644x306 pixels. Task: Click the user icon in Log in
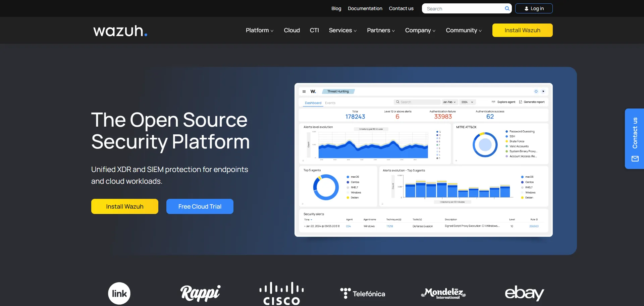(x=527, y=8)
